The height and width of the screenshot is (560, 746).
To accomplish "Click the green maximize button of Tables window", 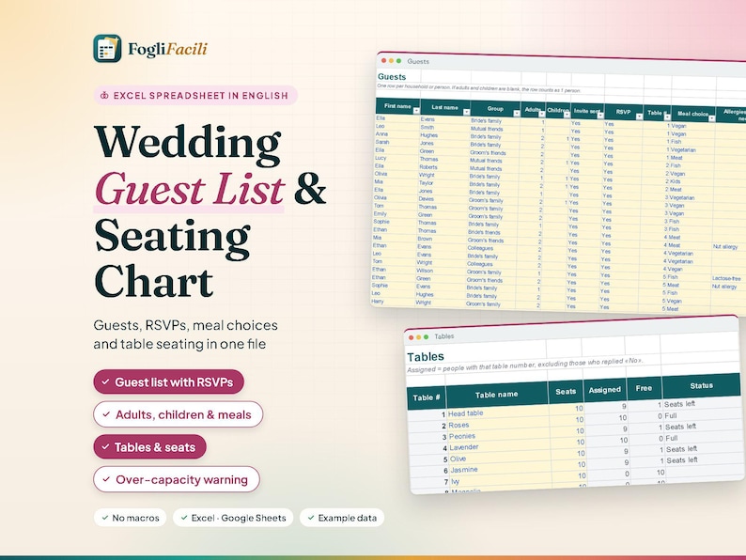I will click(x=426, y=337).
